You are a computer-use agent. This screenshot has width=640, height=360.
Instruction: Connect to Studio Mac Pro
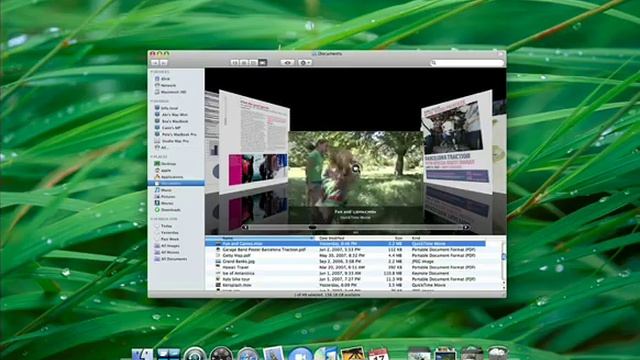click(172, 141)
